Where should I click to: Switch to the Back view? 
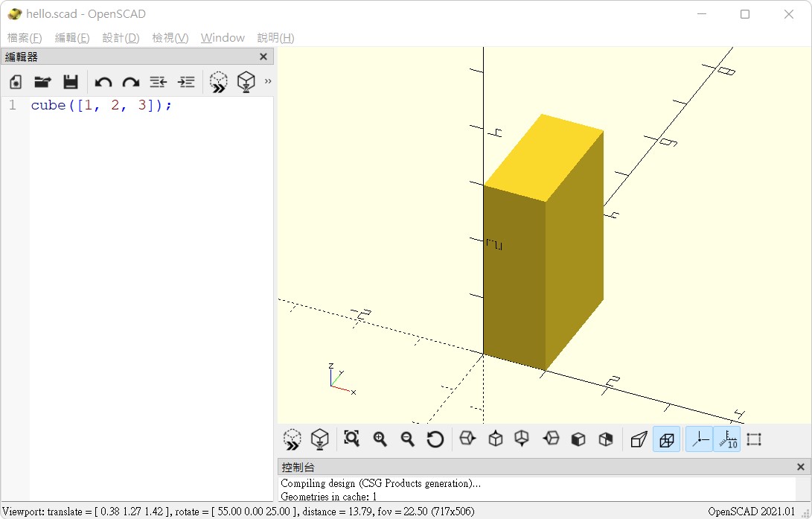605,439
